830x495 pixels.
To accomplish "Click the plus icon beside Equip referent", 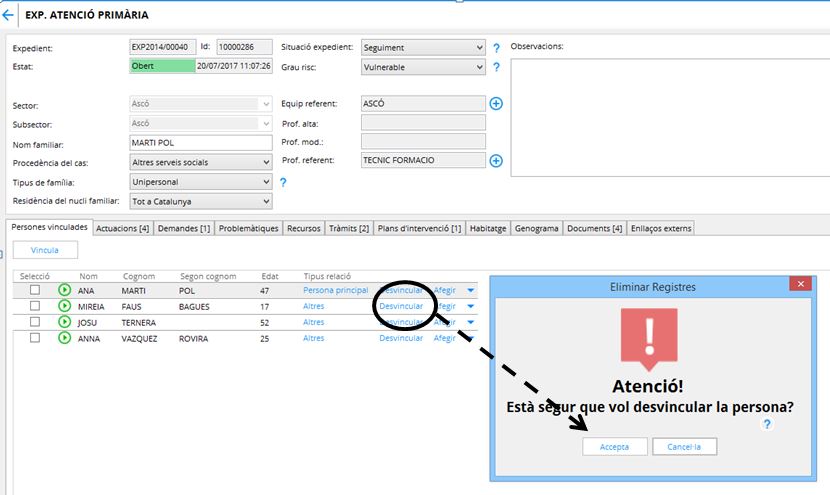I will tap(496, 104).
